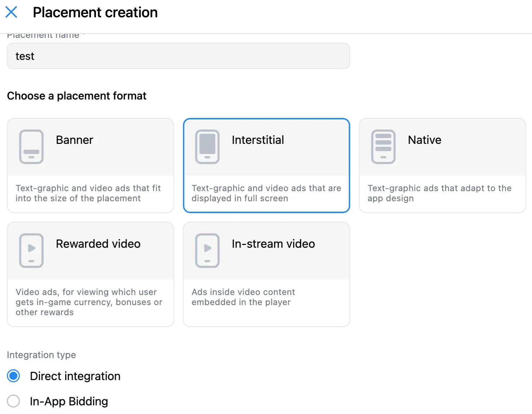Click the Rewarded video play icon
This screenshot has height=414, width=532.
click(x=31, y=250)
